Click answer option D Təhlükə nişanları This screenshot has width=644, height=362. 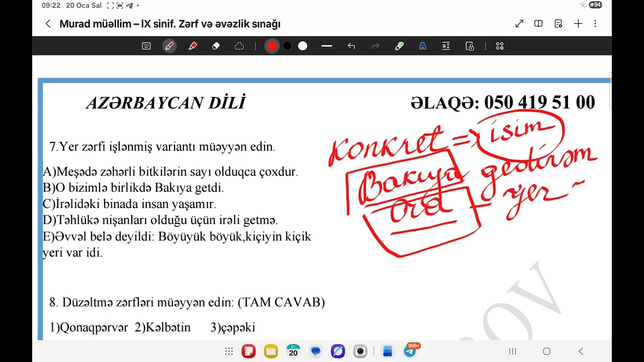pyautogui.click(x=160, y=220)
